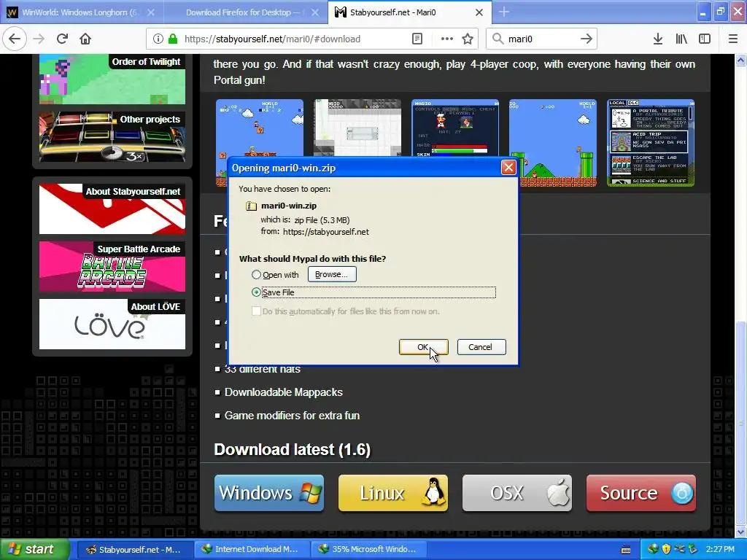The image size is (747, 560).
Task: Click the Linux download button
Action: [393, 493]
